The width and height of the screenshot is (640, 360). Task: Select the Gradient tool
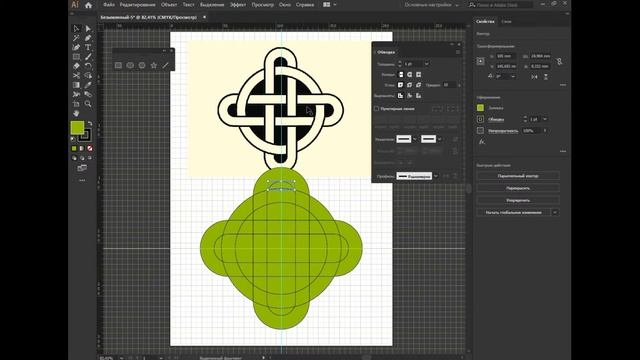click(x=76, y=85)
